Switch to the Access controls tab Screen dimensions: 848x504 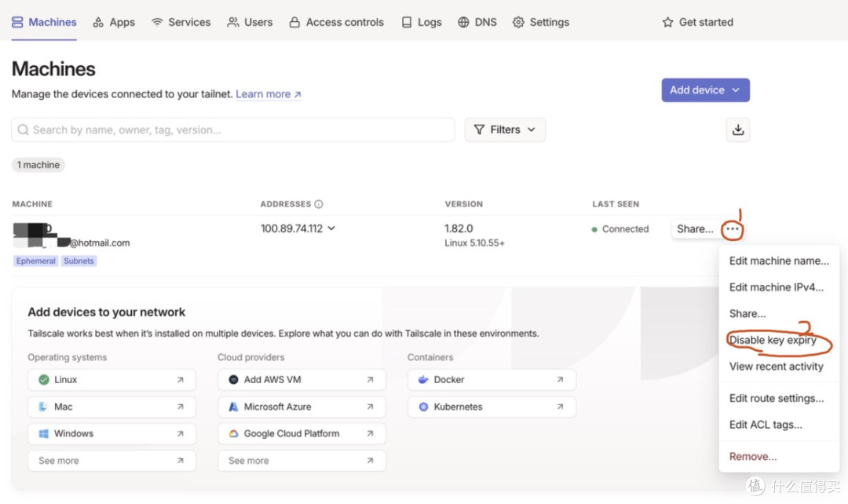click(x=336, y=22)
